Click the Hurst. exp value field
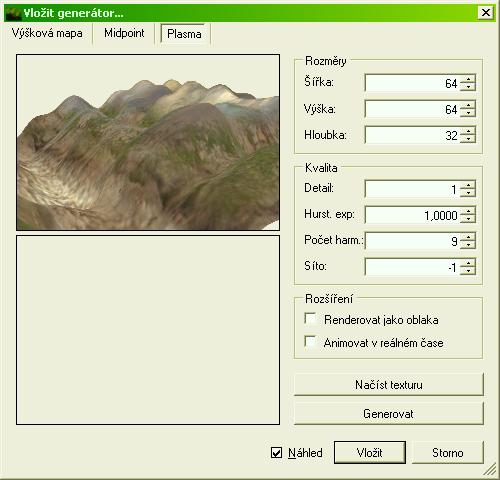The image size is (500, 480). (x=412, y=215)
